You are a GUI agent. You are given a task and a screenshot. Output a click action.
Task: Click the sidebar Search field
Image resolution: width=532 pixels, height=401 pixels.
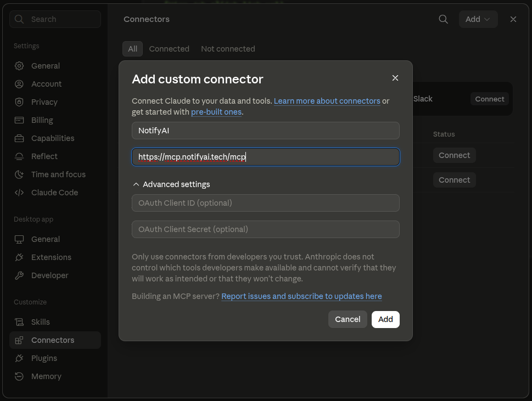point(55,19)
